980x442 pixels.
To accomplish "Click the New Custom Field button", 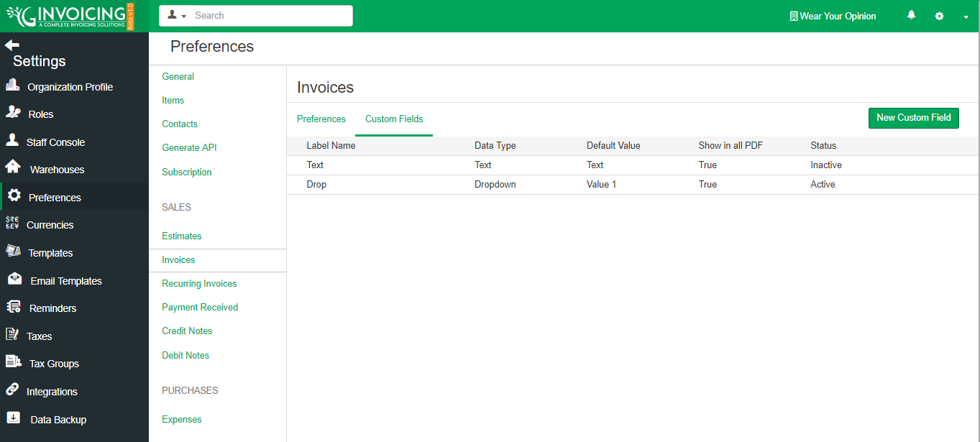I will 914,118.
